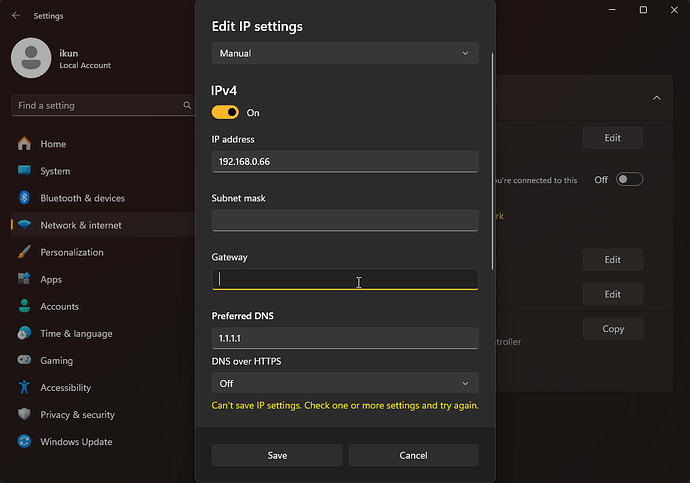Click the ikun user avatar picture

31,58
